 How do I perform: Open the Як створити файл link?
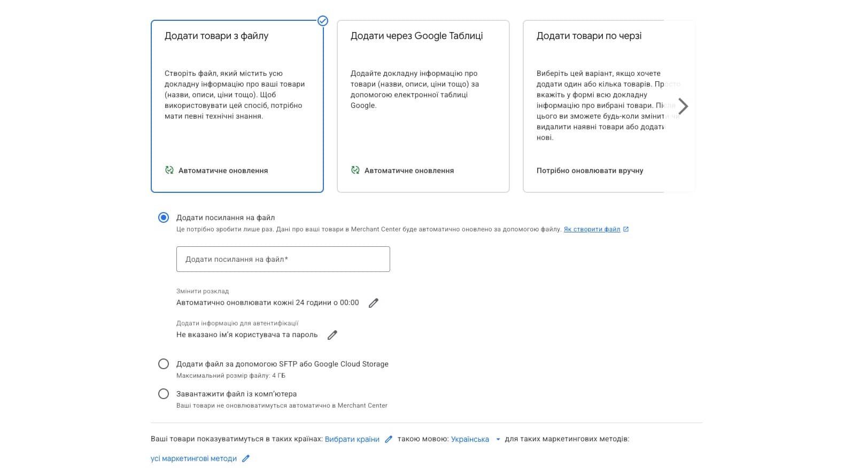point(592,229)
